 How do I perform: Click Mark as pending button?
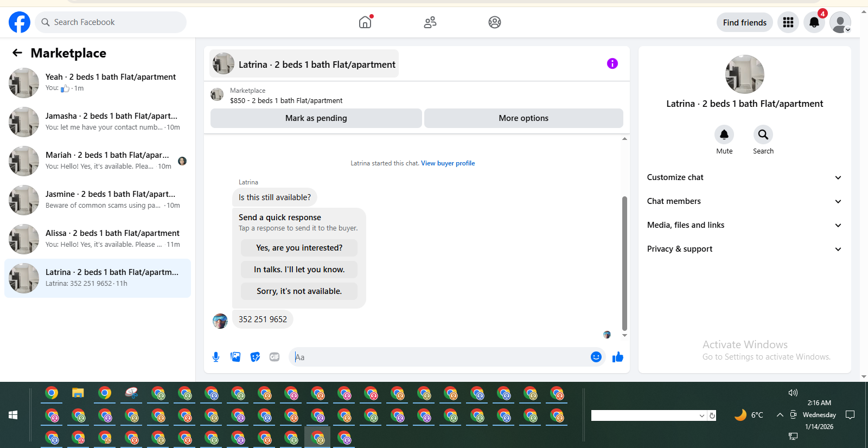coord(316,118)
